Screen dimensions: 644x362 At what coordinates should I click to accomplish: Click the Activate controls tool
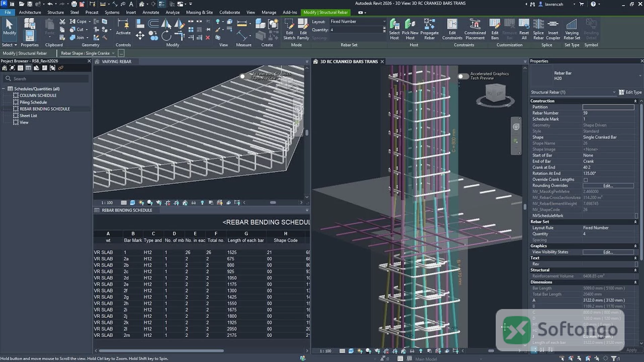tap(123, 27)
